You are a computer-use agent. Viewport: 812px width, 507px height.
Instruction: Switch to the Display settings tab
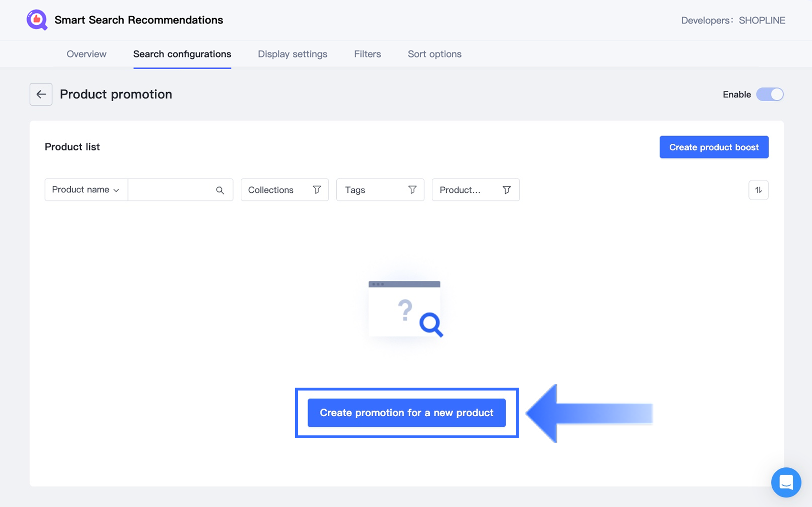(292, 54)
